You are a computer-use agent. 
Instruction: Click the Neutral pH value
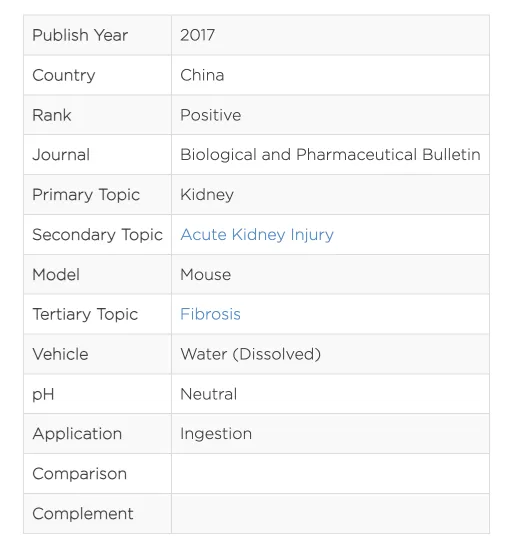tap(209, 394)
